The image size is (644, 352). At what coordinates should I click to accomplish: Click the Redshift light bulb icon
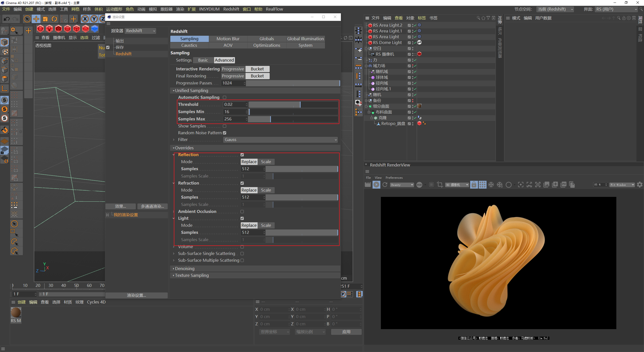(x=49, y=29)
